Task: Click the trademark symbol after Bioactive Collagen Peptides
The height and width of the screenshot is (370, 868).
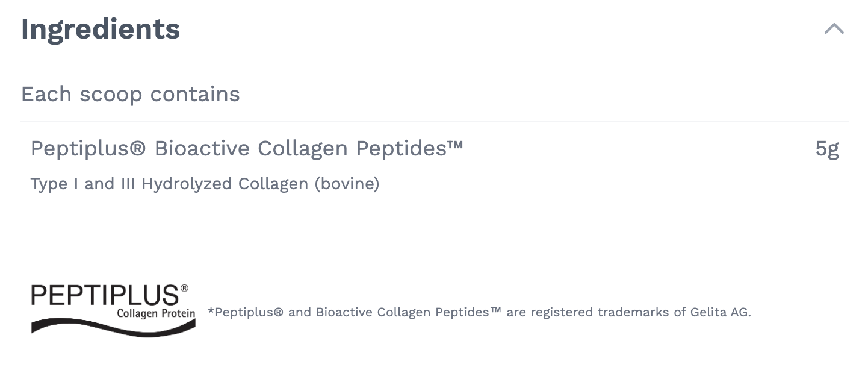Action: coord(496,310)
